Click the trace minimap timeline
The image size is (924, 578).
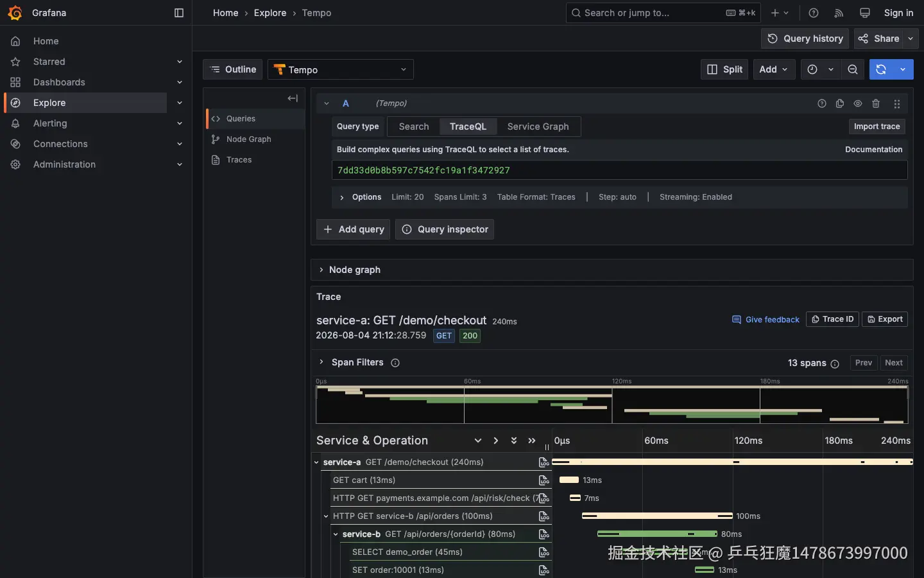tap(612, 404)
